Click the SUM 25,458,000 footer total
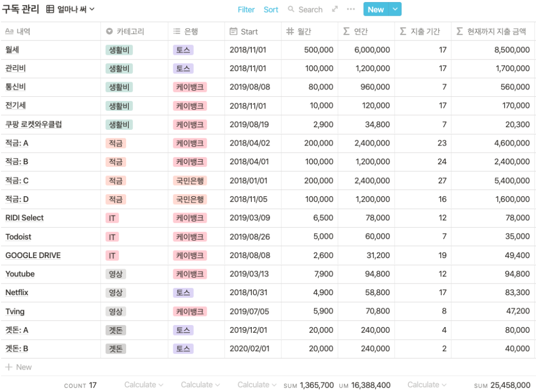Viewport: 536px width, 392px height. [x=502, y=385]
